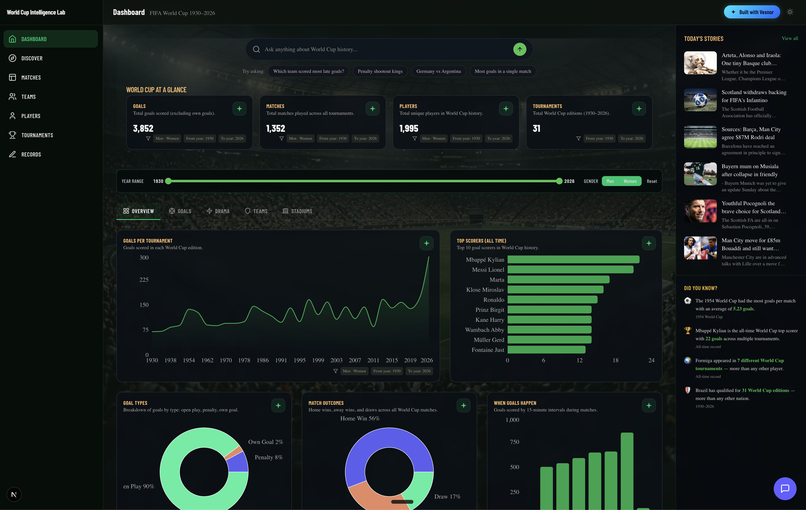The image size is (806, 510).
Task: Open the 'To year: 2026' chip on the Players card
Action: (499, 138)
